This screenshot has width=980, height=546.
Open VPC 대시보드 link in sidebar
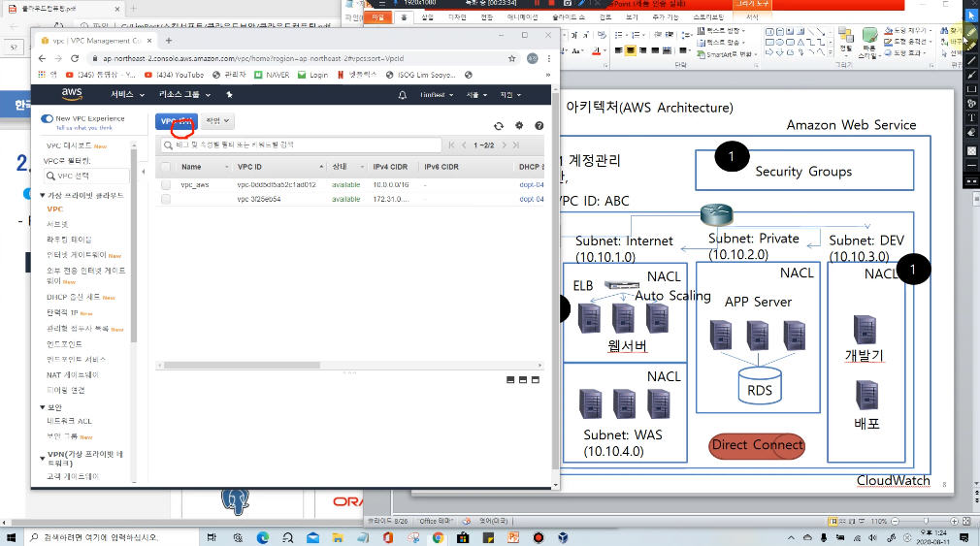pos(68,145)
